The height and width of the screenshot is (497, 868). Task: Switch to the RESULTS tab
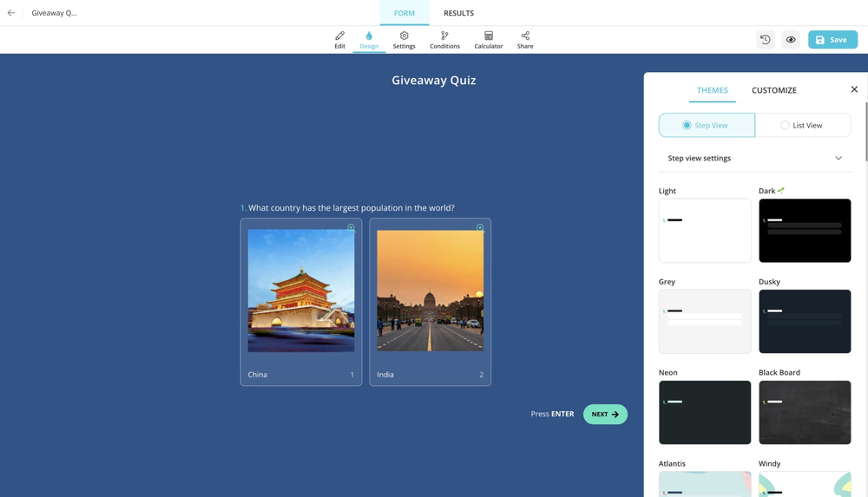pyautogui.click(x=458, y=13)
